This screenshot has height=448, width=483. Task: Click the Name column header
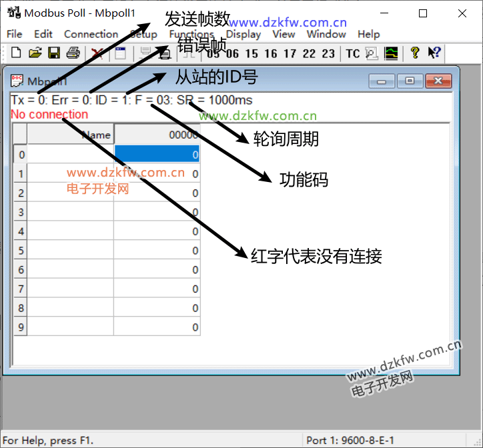click(x=71, y=135)
